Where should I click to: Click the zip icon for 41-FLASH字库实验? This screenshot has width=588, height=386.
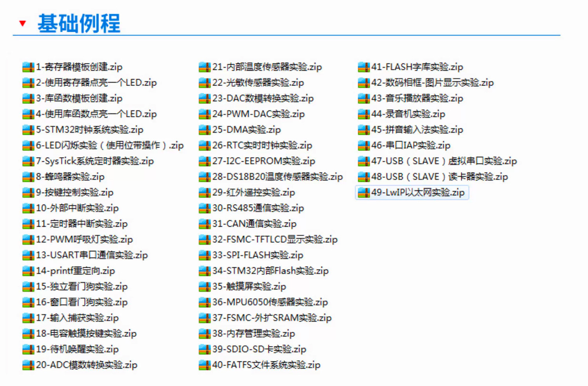coord(364,67)
